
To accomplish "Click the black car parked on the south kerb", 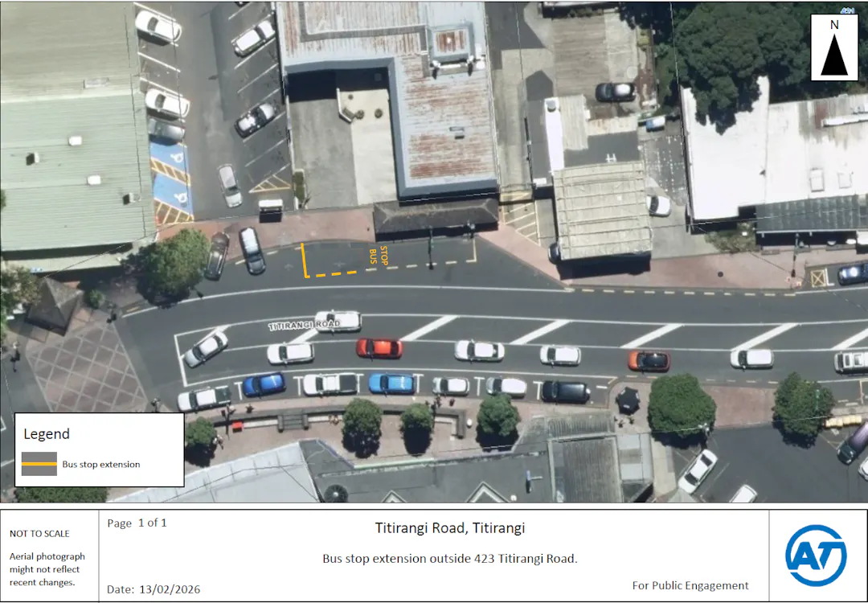I will [x=566, y=392].
